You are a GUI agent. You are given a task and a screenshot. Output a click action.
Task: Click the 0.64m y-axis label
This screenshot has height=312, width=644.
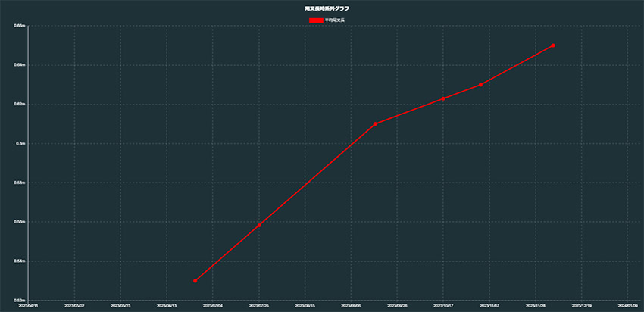pyautogui.click(x=20, y=65)
